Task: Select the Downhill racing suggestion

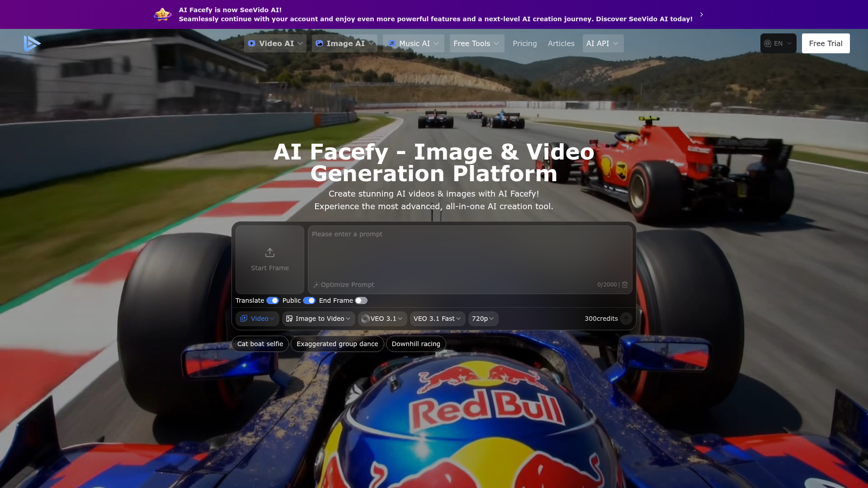Action: 416,344
